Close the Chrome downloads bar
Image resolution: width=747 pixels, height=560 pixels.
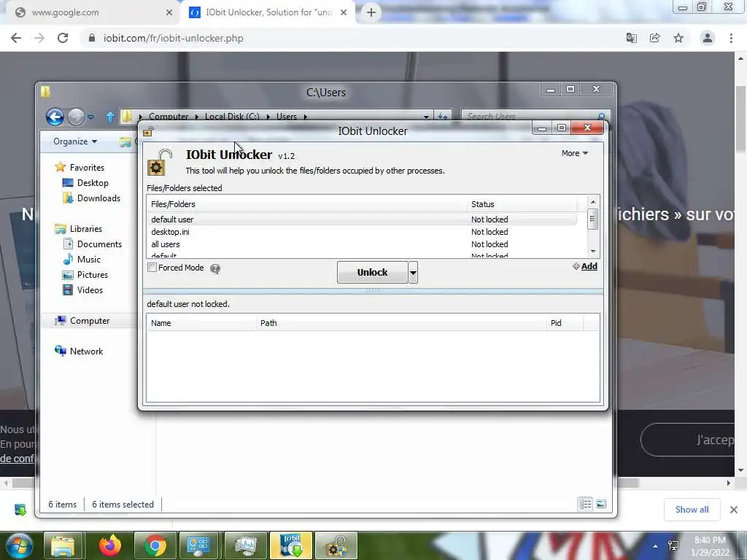pos(734,510)
